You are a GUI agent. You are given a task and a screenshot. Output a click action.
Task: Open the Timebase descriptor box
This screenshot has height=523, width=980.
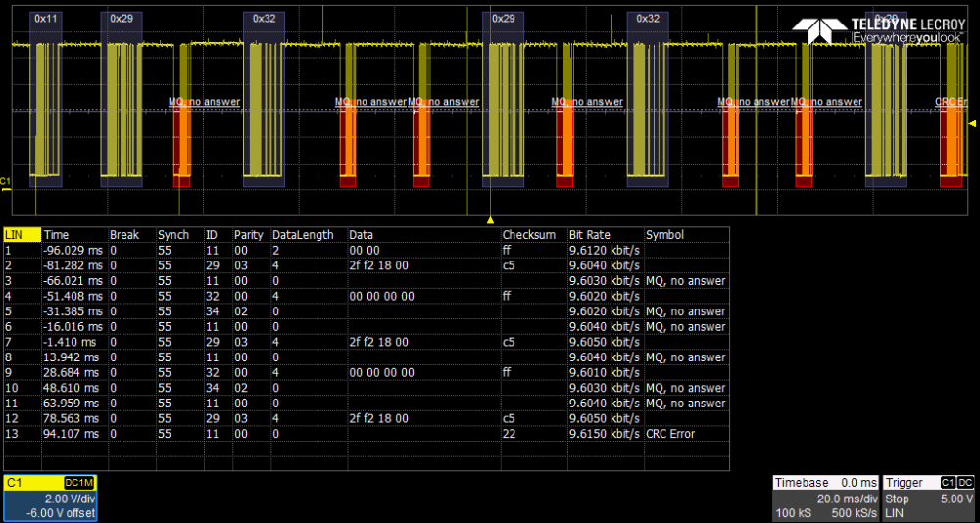(x=824, y=499)
